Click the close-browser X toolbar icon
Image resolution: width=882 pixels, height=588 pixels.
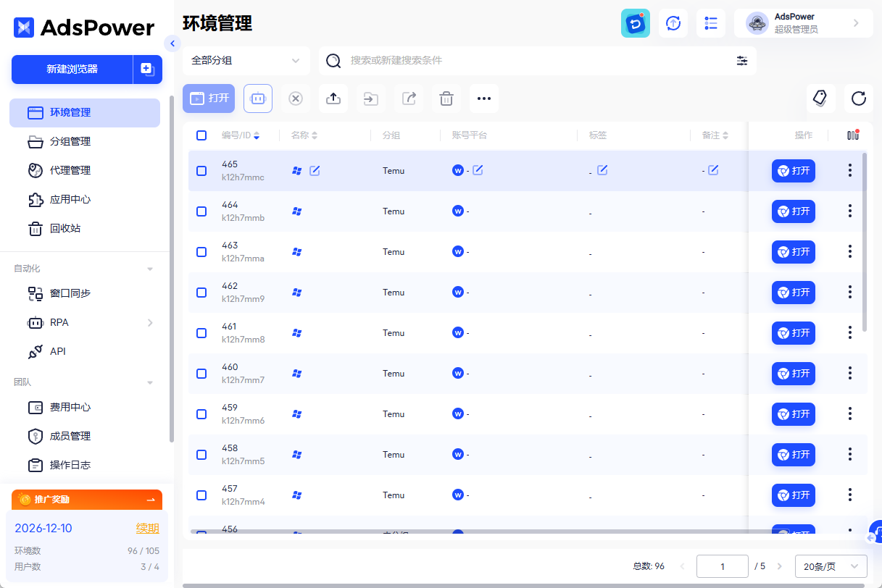[x=296, y=98]
